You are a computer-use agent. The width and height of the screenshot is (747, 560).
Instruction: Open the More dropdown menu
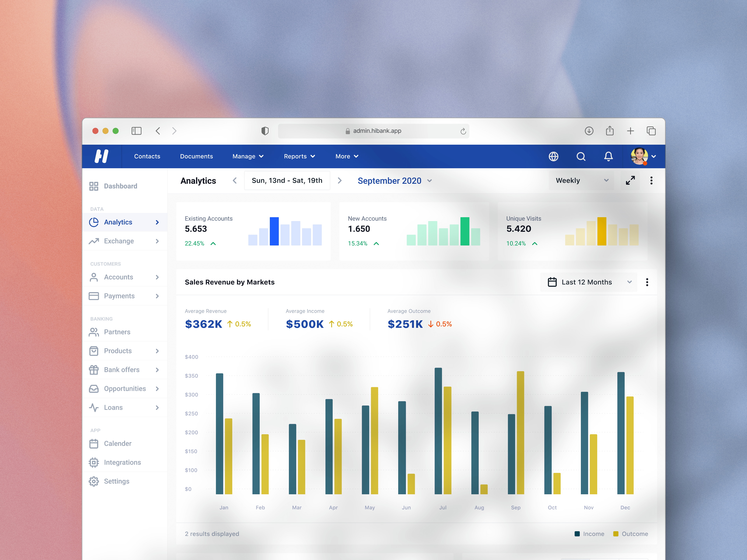coord(347,156)
